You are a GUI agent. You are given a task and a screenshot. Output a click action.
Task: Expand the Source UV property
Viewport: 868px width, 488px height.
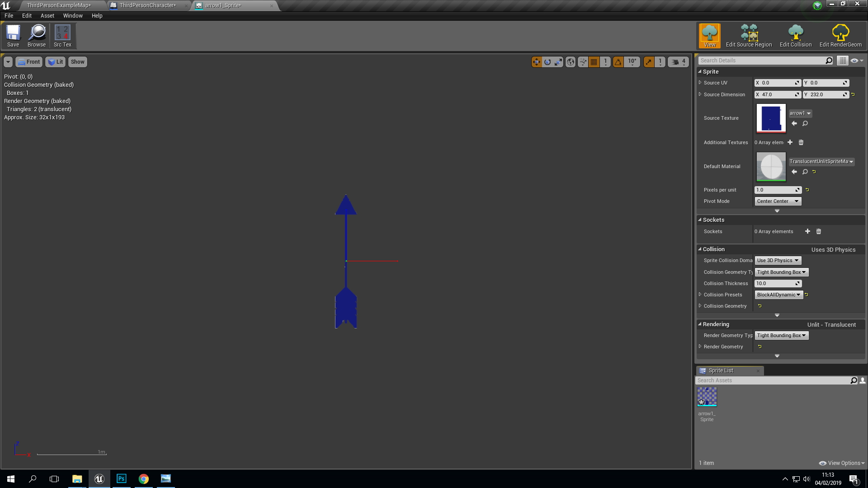point(700,83)
